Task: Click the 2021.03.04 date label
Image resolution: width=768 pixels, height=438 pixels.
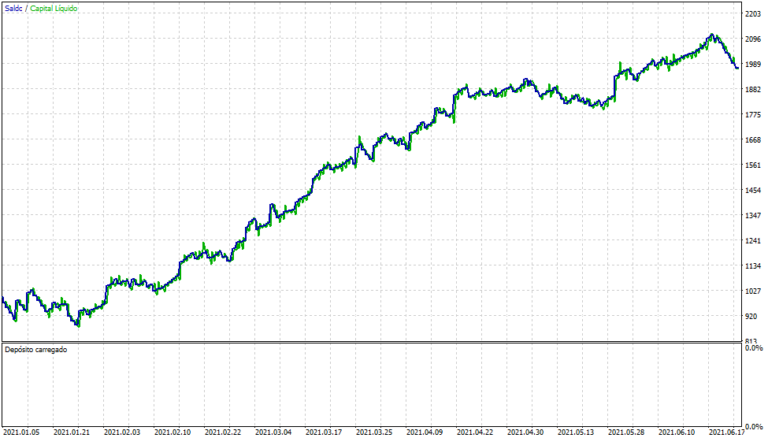Action: click(274, 432)
